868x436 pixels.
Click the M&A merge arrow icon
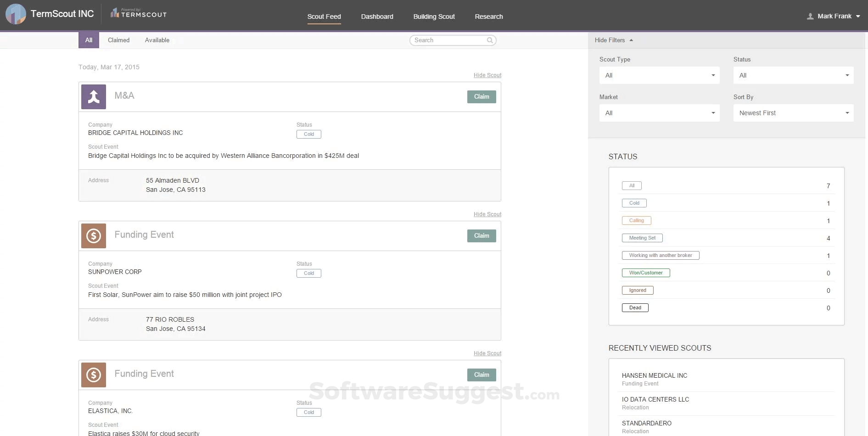point(94,97)
